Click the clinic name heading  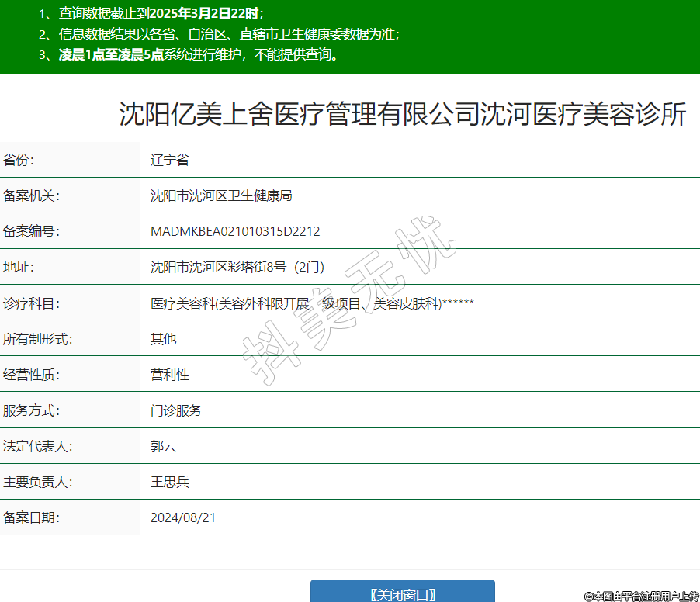tap(403, 114)
